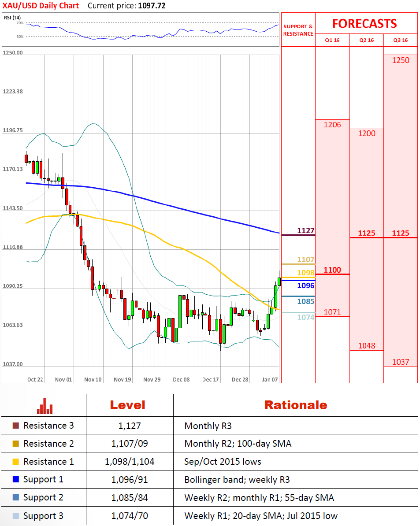This screenshot has height=526, width=420.
Task: Select the Q3 16 forecast column header
Action: pyautogui.click(x=401, y=40)
